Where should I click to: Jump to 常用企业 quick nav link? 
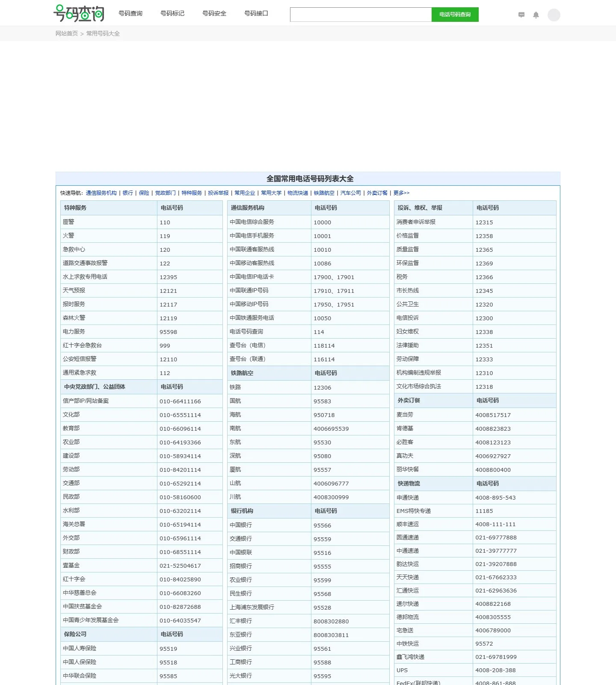[245, 193]
